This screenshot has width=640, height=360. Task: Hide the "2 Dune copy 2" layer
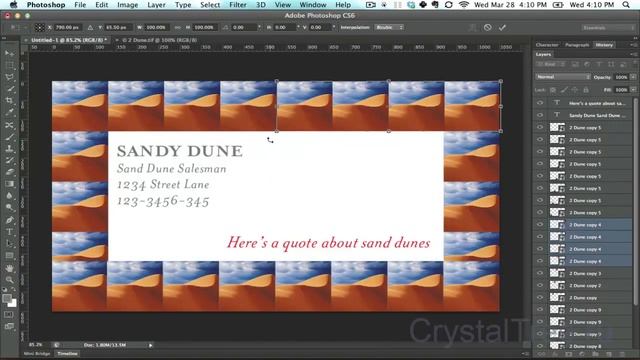click(540, 285)
